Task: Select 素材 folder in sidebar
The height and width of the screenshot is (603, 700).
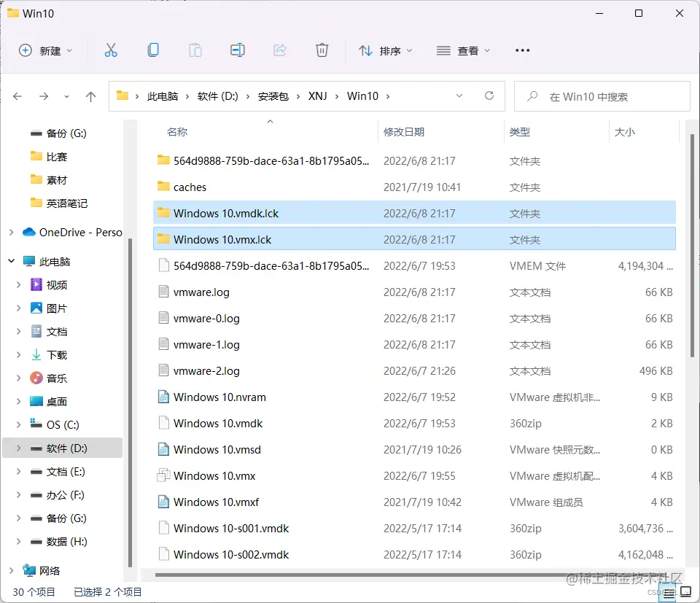Action: pos(56,180)
